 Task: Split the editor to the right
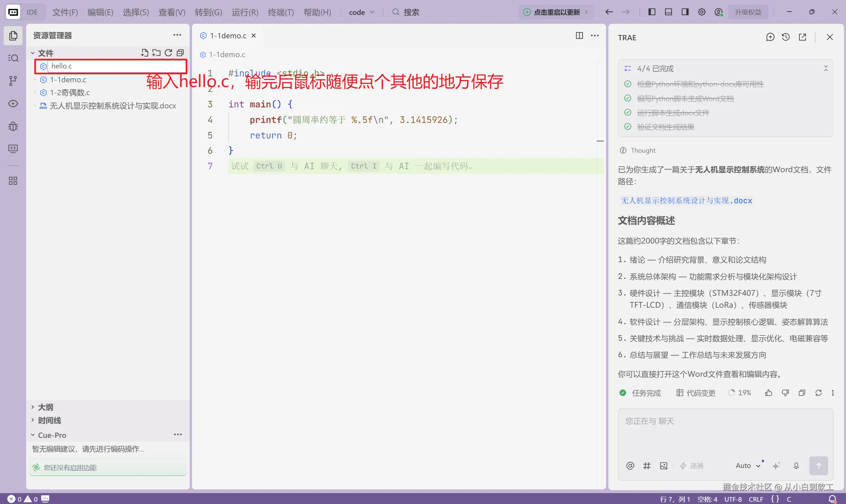580,35
